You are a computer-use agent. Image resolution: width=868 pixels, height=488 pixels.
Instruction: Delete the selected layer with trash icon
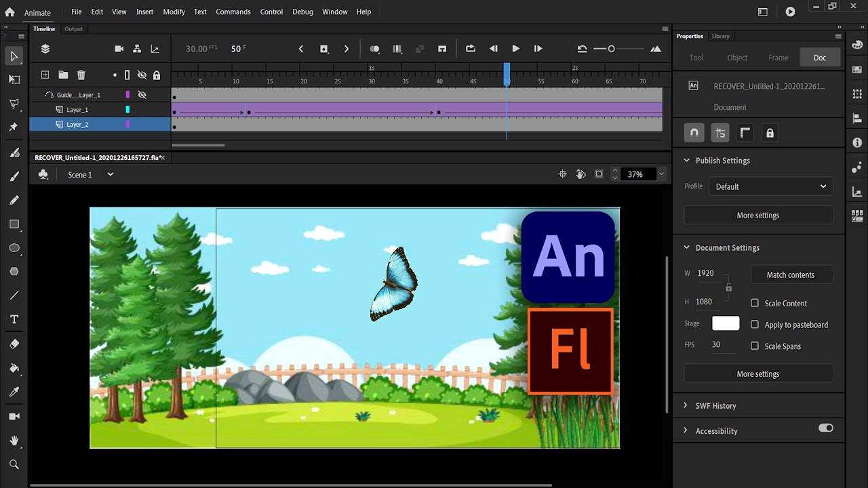pos(81,75)
